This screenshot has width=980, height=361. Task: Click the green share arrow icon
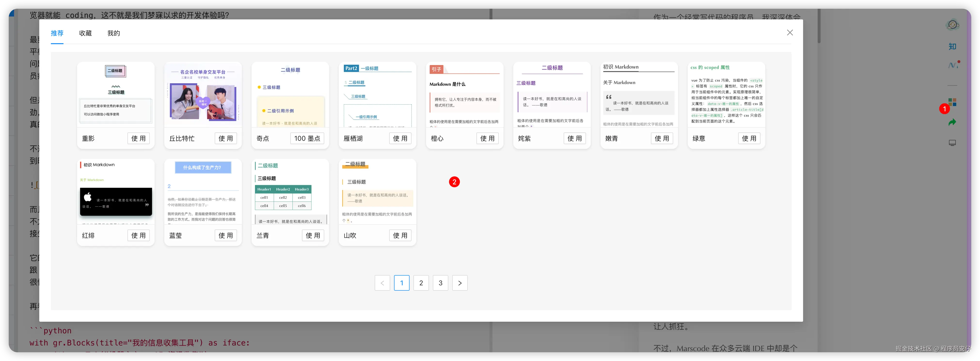(x=952, y=122)
